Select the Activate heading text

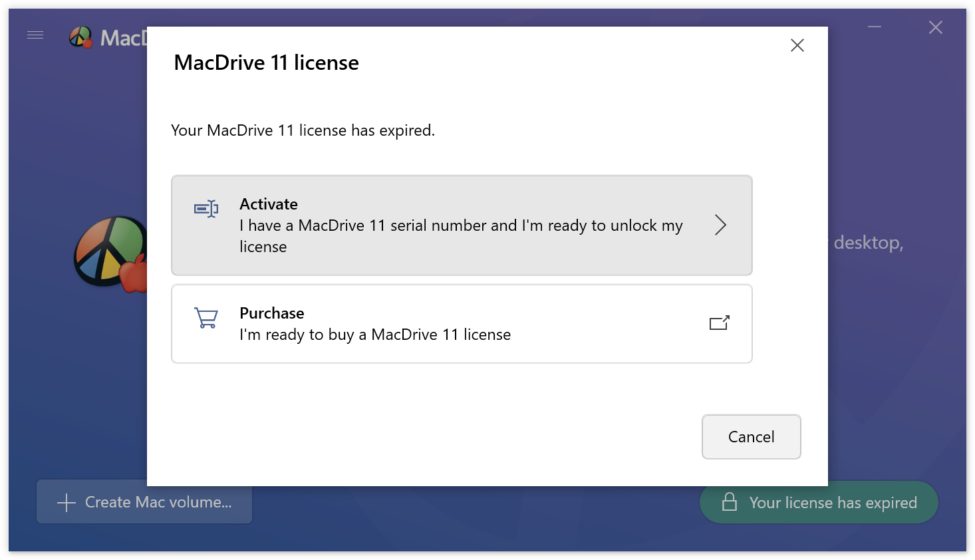pyautogui.click(x=269, y=204)
